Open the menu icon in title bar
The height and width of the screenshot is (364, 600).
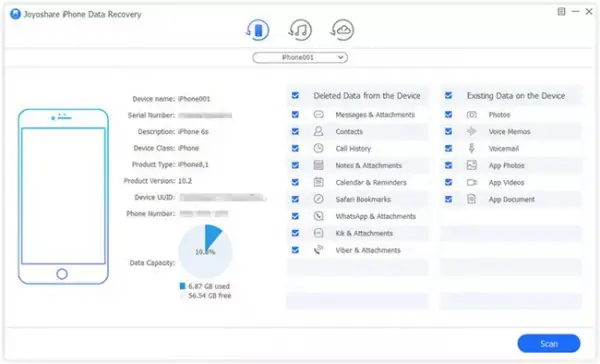pyautogui.click(x=561, y=11)
